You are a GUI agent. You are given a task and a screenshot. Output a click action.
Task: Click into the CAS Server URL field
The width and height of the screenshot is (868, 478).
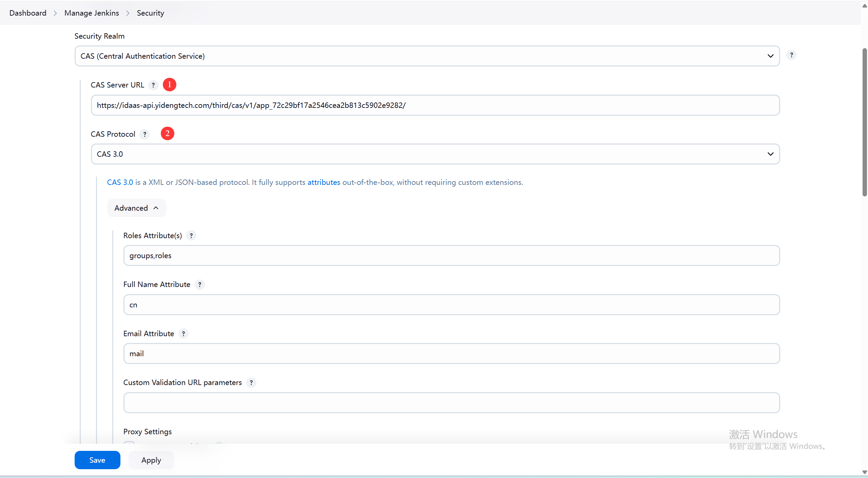coord(435,105)
